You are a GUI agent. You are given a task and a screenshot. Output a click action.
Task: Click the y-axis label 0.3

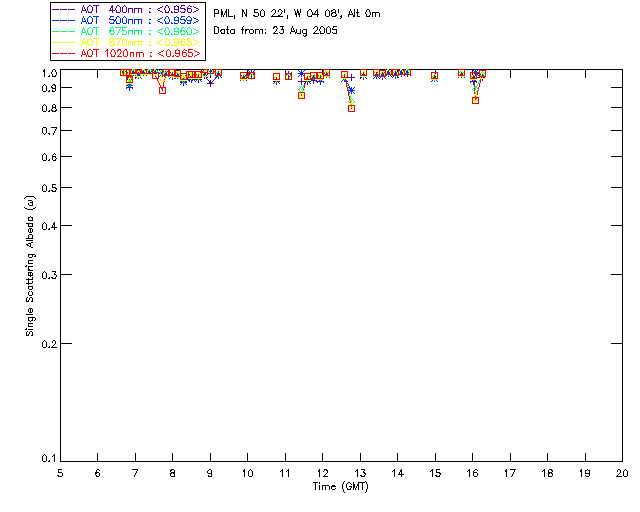[x=49, y=275]
